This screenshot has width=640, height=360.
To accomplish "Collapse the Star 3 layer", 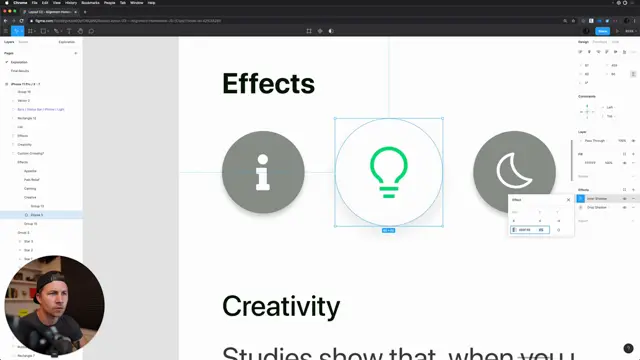I will click(20, 241).
